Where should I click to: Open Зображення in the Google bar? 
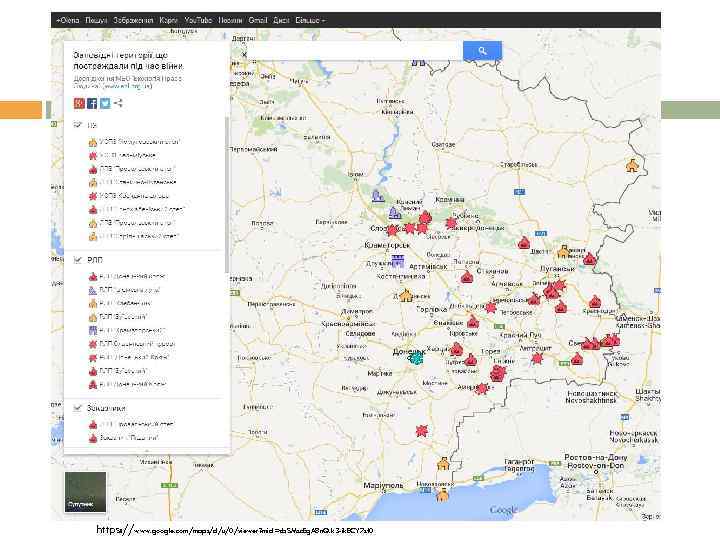133,20
